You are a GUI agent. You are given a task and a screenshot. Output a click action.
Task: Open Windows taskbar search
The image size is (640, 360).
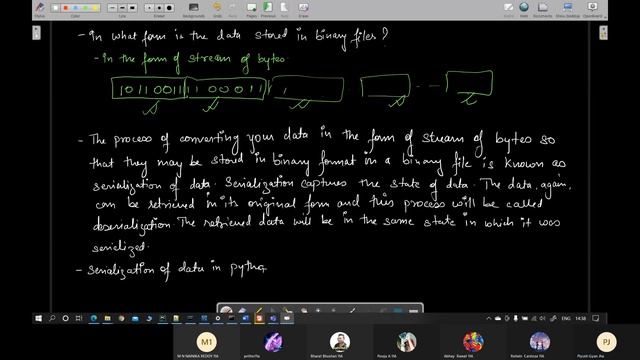(x=52, y=318)
